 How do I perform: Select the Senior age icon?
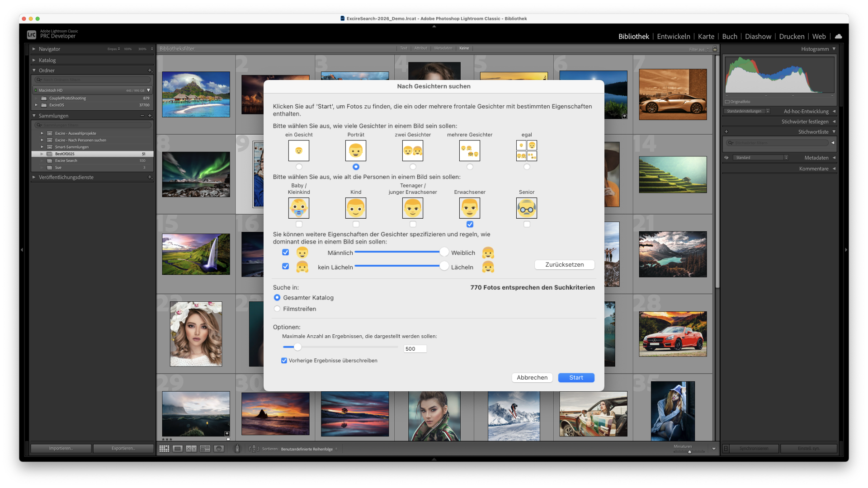click(x=526, y=208)
